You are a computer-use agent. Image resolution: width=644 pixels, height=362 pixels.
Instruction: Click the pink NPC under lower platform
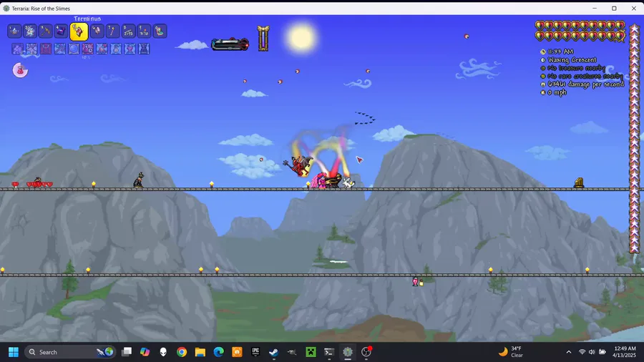pyautogui.click(x=415, y=282)
